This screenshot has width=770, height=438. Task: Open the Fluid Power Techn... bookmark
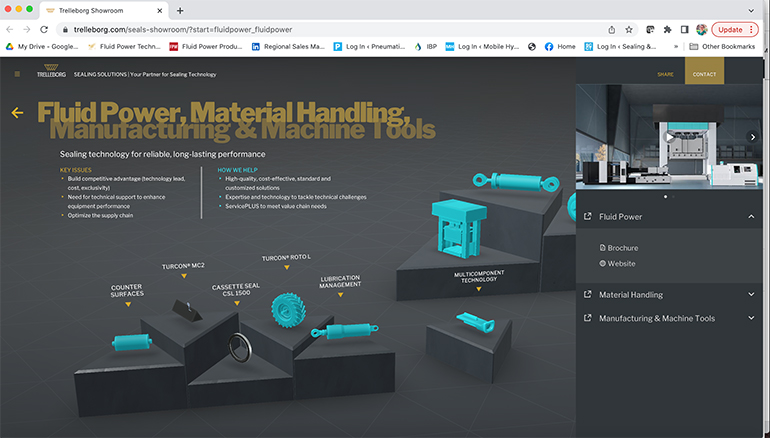(124, 47)
